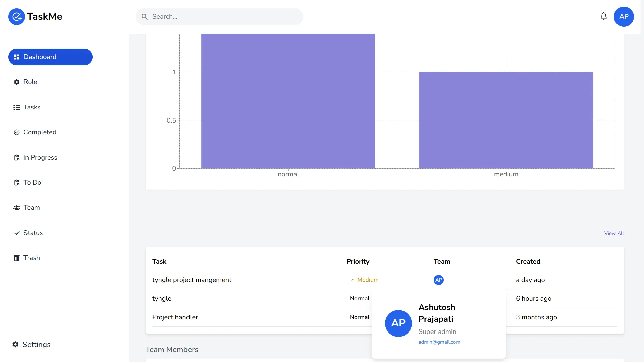Click the Status double-check icon
The image size is (644, 362).
coord(17,233)
